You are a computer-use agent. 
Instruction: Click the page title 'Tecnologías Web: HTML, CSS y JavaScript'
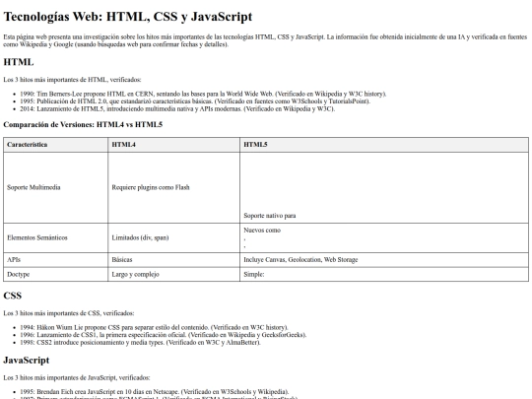point(128,17)
